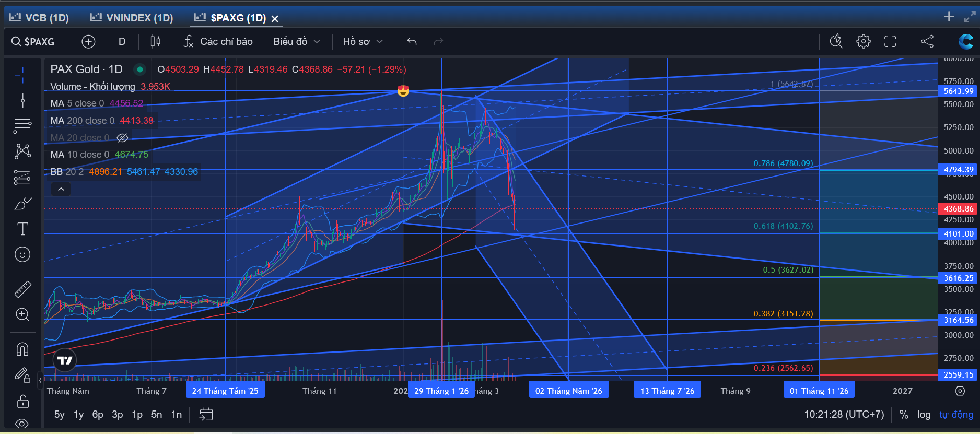Viewport: 980px width, 434px height.
Task: Select the ruler measure tool
Action: (22, 289)
